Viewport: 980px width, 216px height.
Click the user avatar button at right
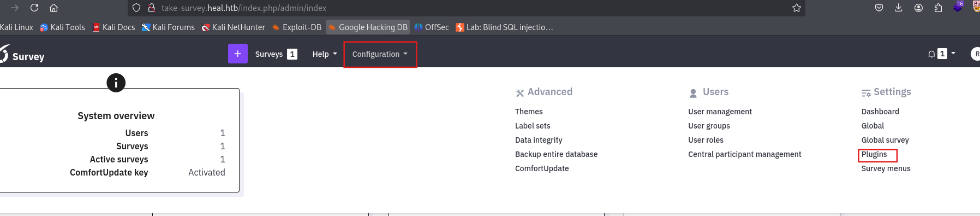[976, 54]
